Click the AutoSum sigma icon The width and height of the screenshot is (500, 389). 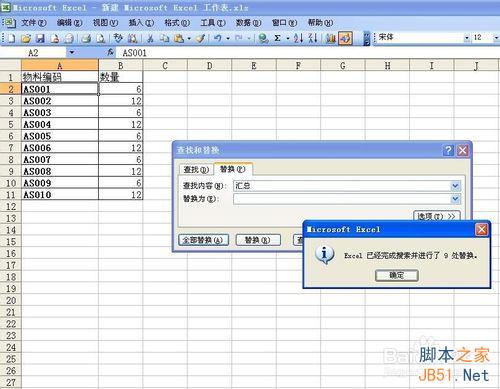277,38
